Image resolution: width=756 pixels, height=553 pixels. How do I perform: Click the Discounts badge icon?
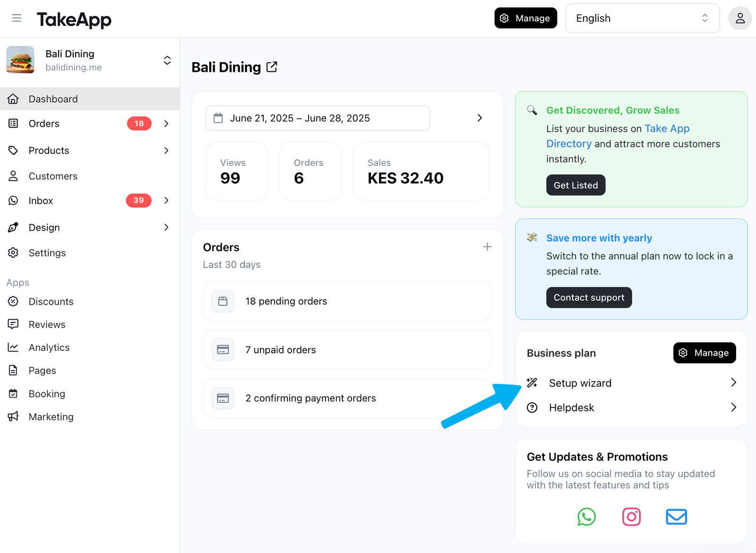(x=13, y=301)
